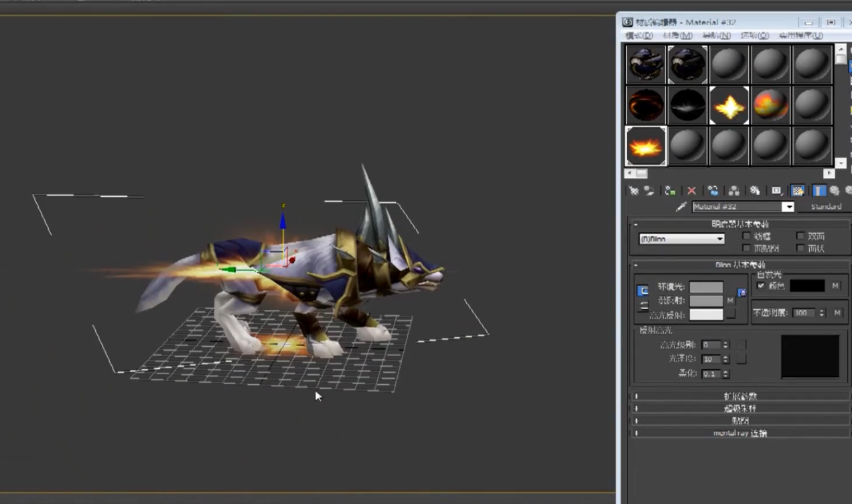Image resolution: width=852 pixels, height=504 pixels.
Task: Select the yellow star flare material sample
Action: (729, 105)
